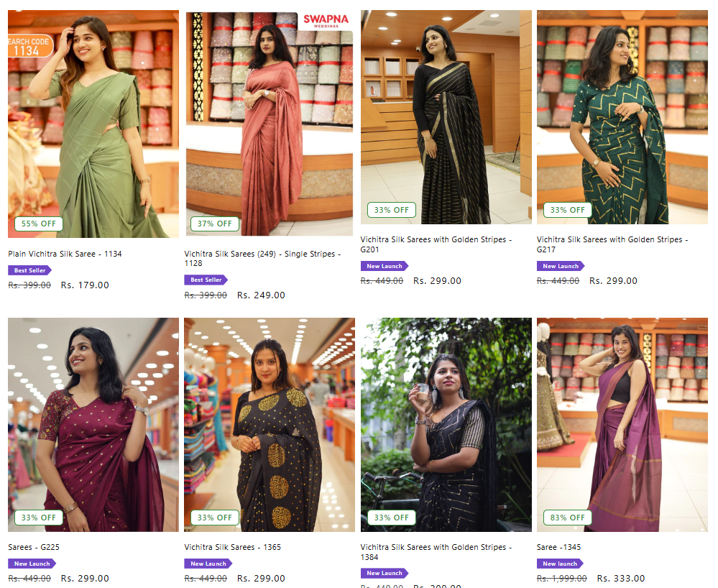Open the green Plain Vichitra Silk Saree 1134 photo
This screenshot has height=588, width=718.
pos(93,124)
